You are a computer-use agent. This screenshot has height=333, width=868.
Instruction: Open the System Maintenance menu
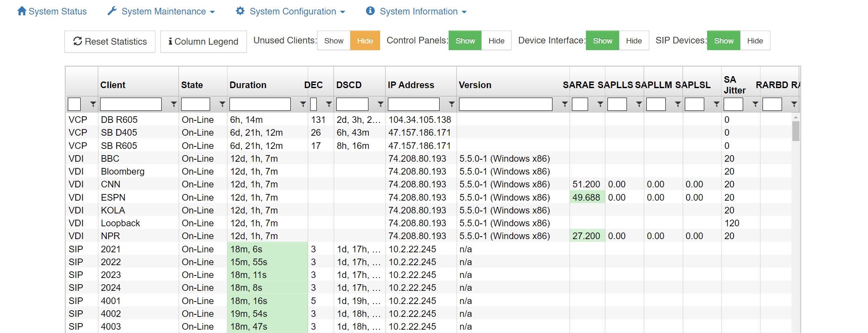pyautogui.click(x=161, y=11)
